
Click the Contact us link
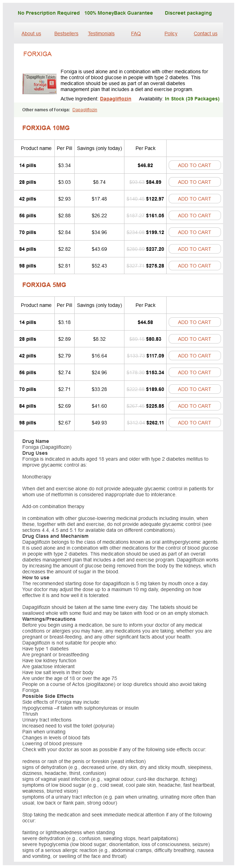click(205, 33)
